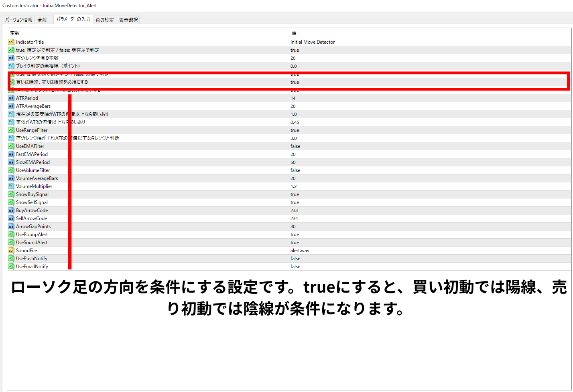Edit the SlowEMAPeriod value 50

point(293,162)
